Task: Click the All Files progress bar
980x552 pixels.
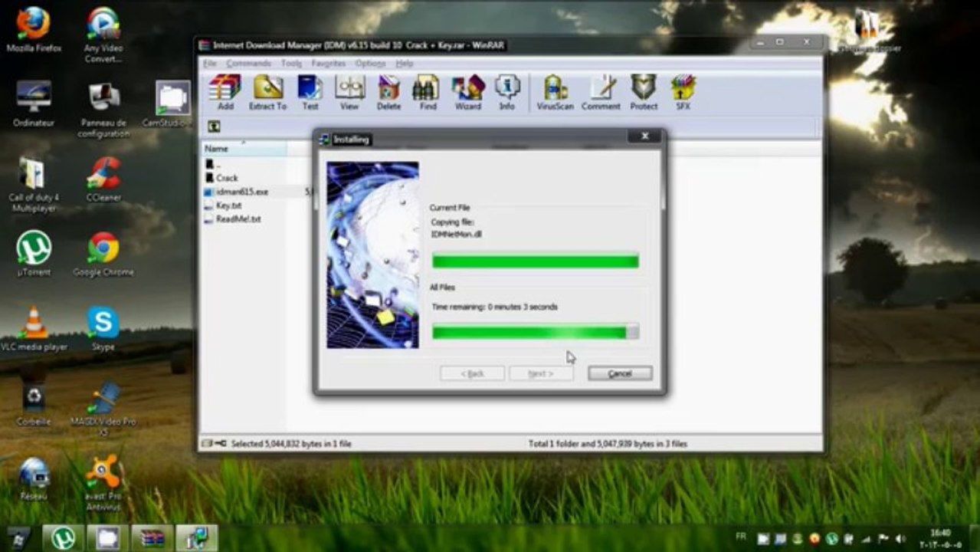Action: click(535, 332)
